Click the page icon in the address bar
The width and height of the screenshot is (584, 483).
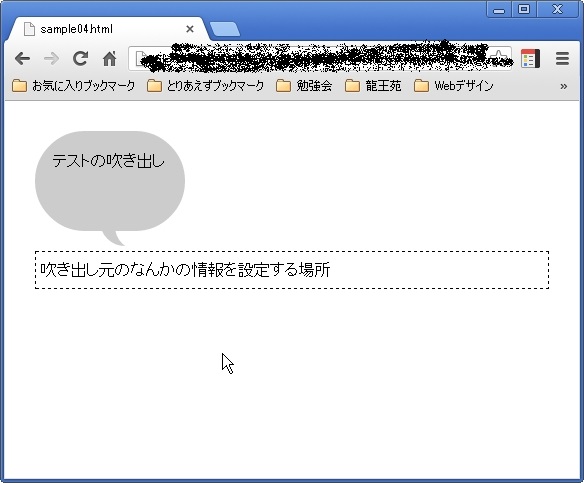tap(141, 58)
